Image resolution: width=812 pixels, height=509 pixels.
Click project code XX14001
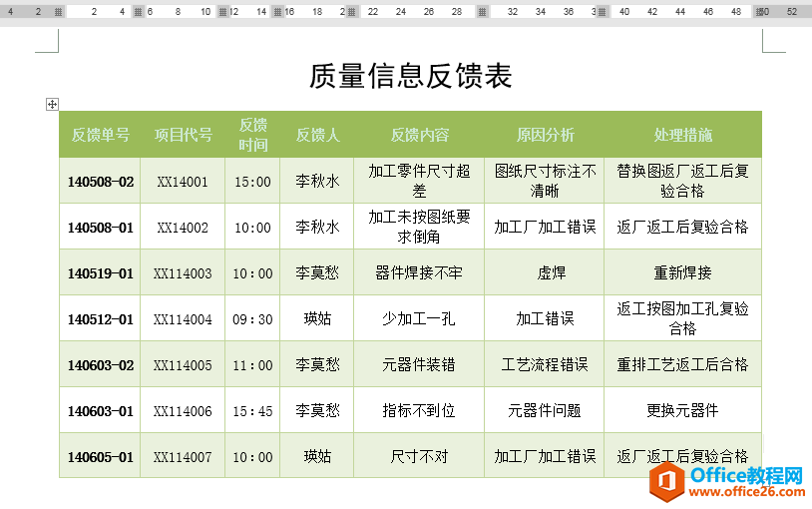pyautogui.click(x=183, y=182)
